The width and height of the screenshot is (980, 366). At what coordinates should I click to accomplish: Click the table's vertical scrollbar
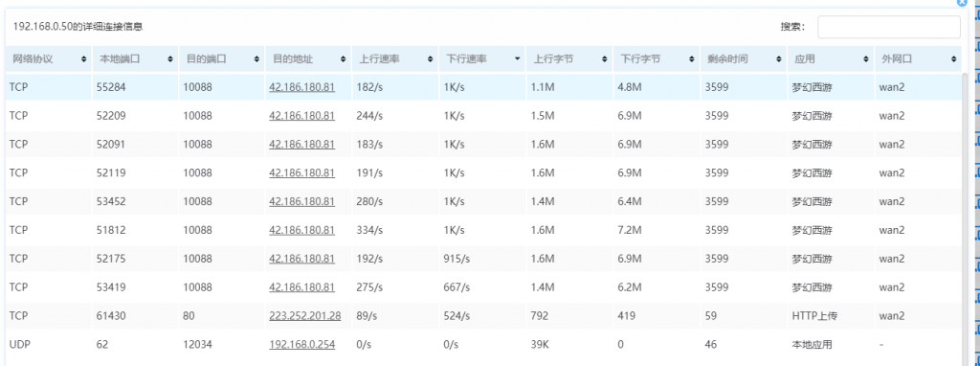(x=965, y=219)
